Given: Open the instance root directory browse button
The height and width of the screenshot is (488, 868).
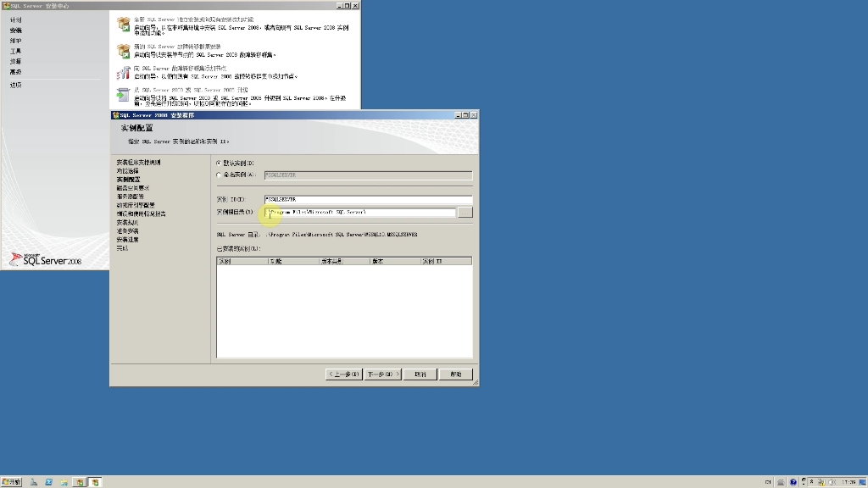Looking at the screenshot, I should coord(465,213).
